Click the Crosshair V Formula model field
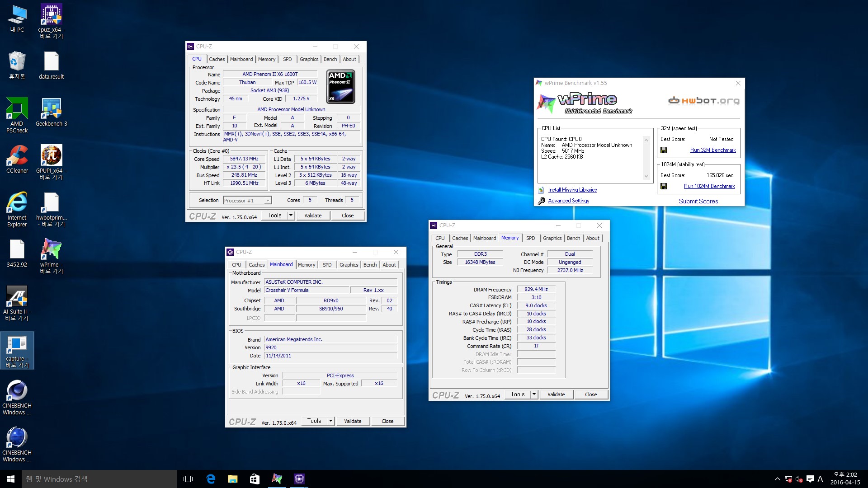The image size is (868, 488). click(x=307, y=291)
